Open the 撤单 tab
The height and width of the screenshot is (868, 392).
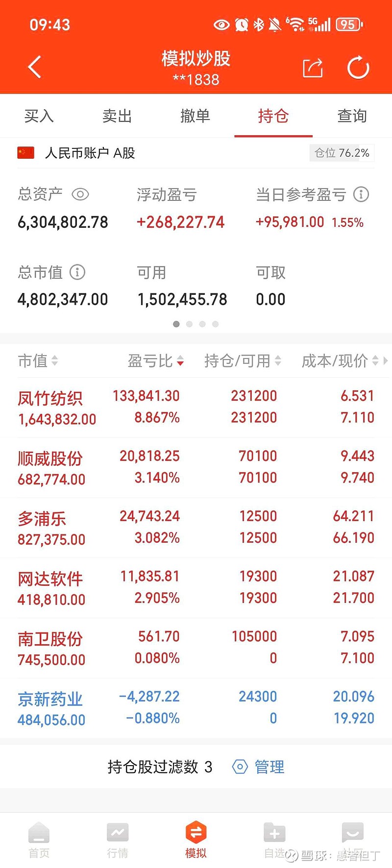(x=195, y=116)
